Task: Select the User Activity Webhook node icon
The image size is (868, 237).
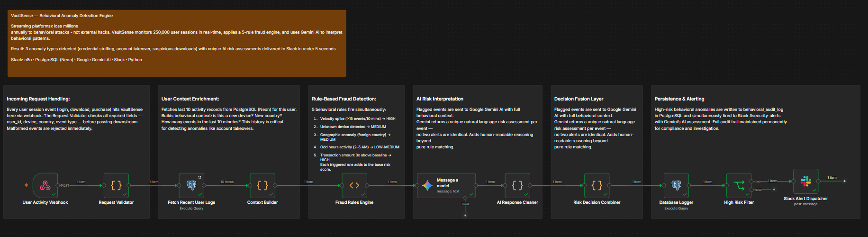Action: [45, 185]
